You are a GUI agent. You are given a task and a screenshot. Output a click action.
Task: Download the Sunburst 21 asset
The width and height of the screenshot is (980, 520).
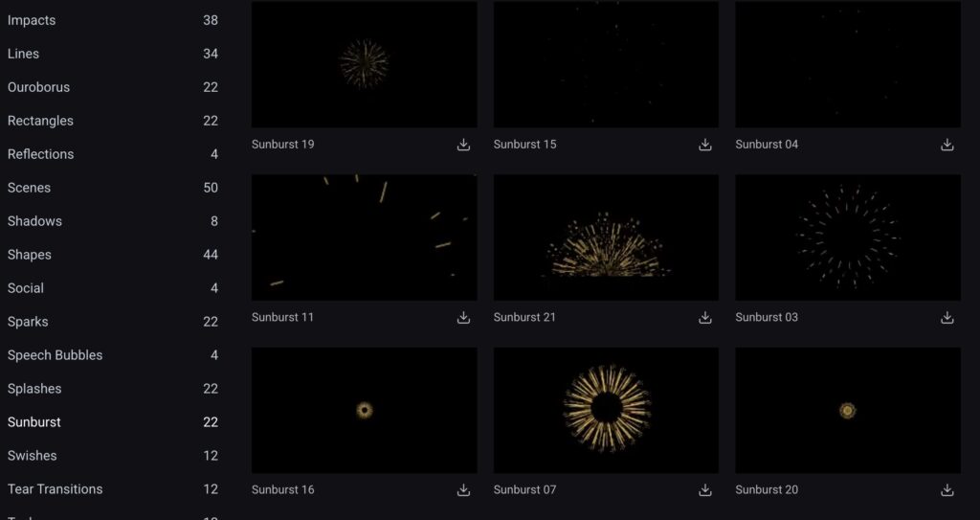(x=705, y=317)
